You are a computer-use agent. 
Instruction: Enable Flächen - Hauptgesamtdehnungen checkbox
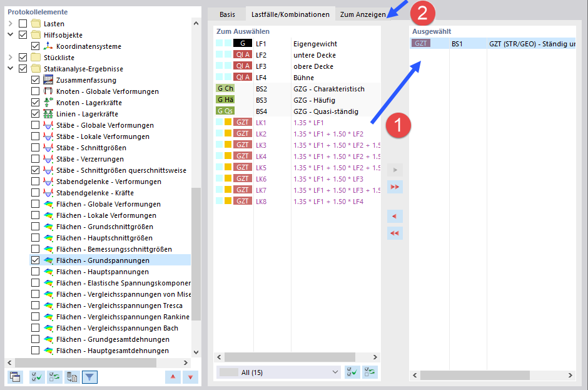point(35,350)
